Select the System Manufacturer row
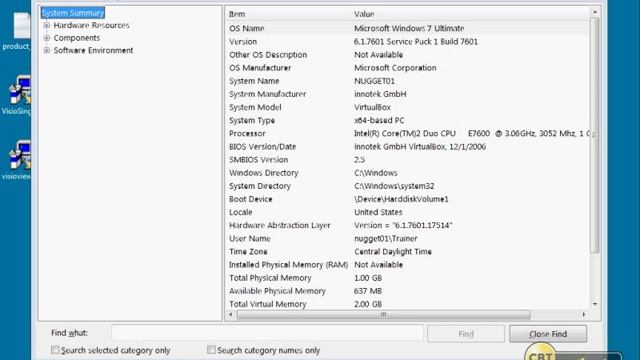 [407, 94]
